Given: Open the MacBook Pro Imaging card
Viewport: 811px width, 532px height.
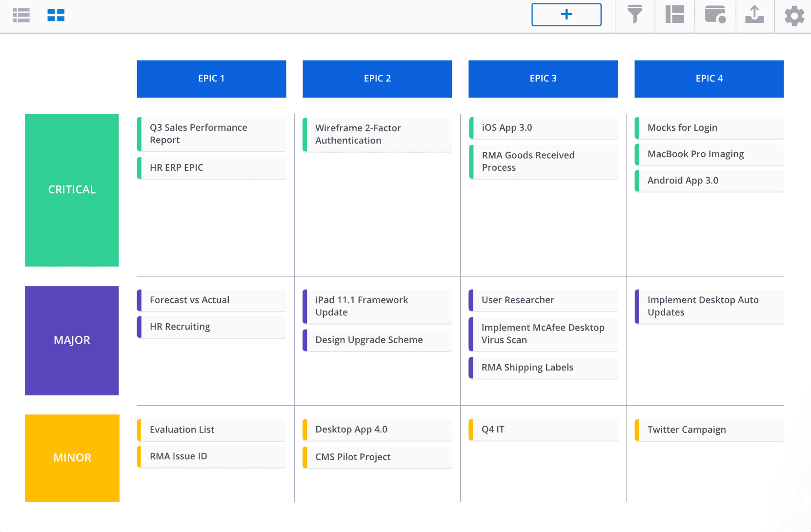Looking at the screenshot, I should (709, 154).
